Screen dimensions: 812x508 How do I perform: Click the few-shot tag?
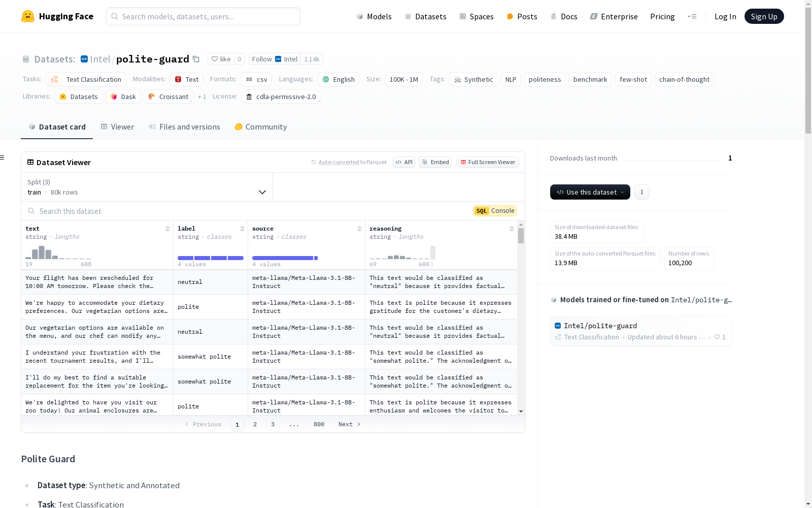tap(633, 79)
